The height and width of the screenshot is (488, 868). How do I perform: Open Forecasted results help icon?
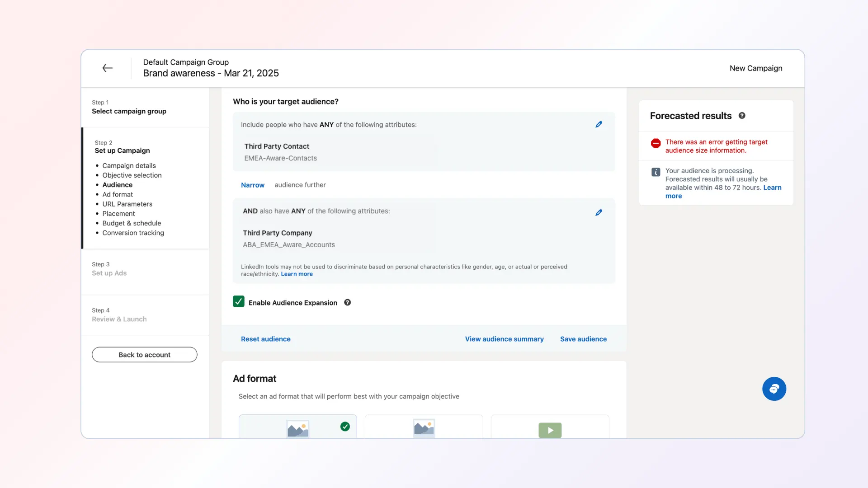click(x=742, y=116)
